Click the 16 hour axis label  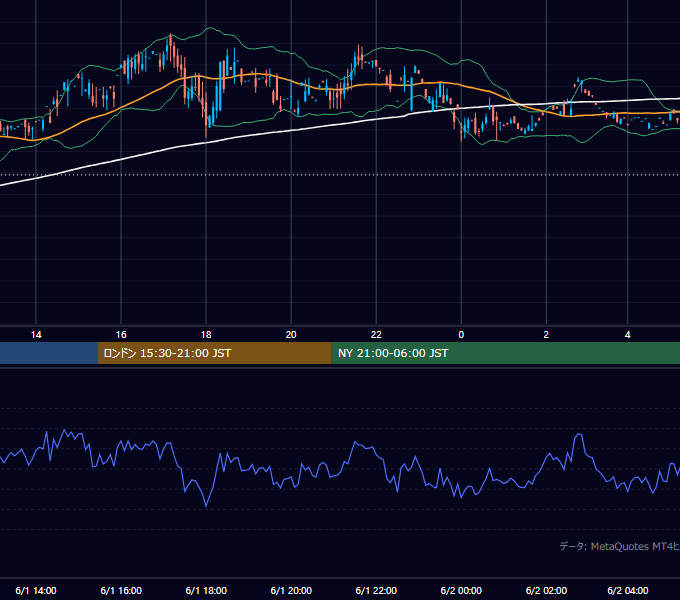pos(121,335)
